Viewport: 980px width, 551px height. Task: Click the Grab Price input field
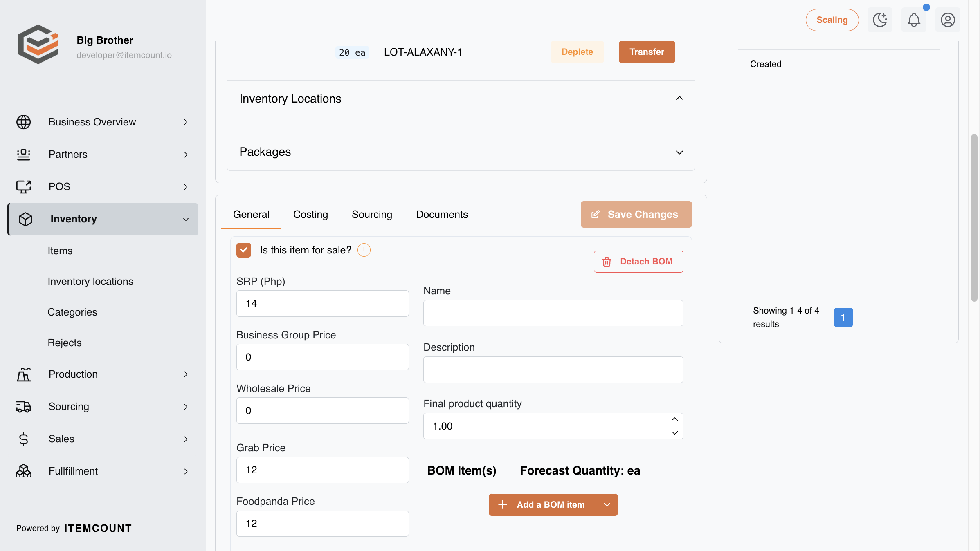pos(322,470)
